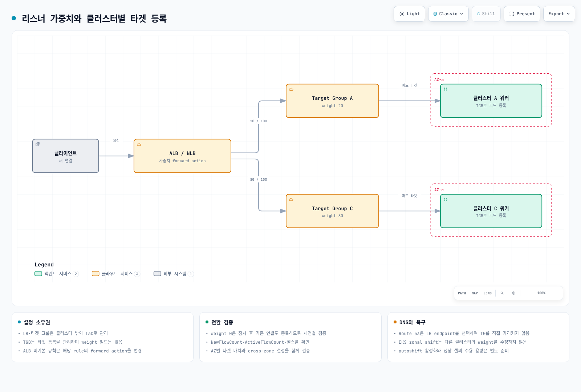The image size is (581, 392).
Task: Click the external link icon on 클라이언트 node
Action: coord(37,144)
